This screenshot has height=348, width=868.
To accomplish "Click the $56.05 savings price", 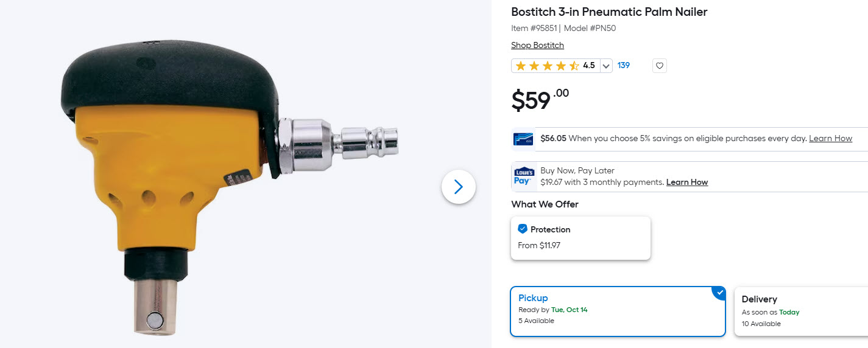I will 553,139.
